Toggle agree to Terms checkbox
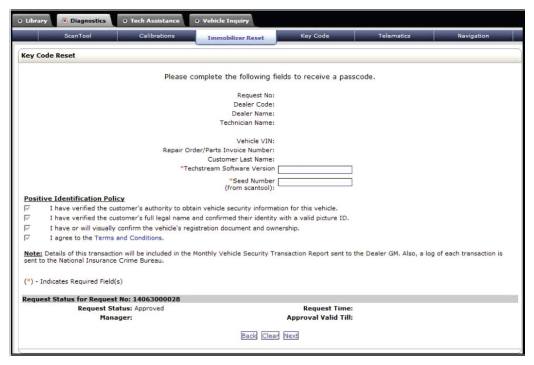This screenshot has width=534, height=365. pos(27,237)
